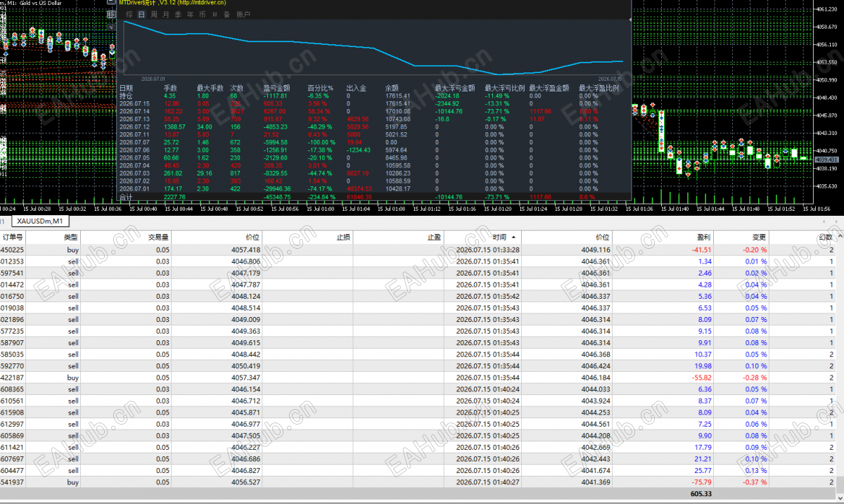Click open price 4057.418 cell
Screen dimensions: 844x504
(x=245, y=250)
